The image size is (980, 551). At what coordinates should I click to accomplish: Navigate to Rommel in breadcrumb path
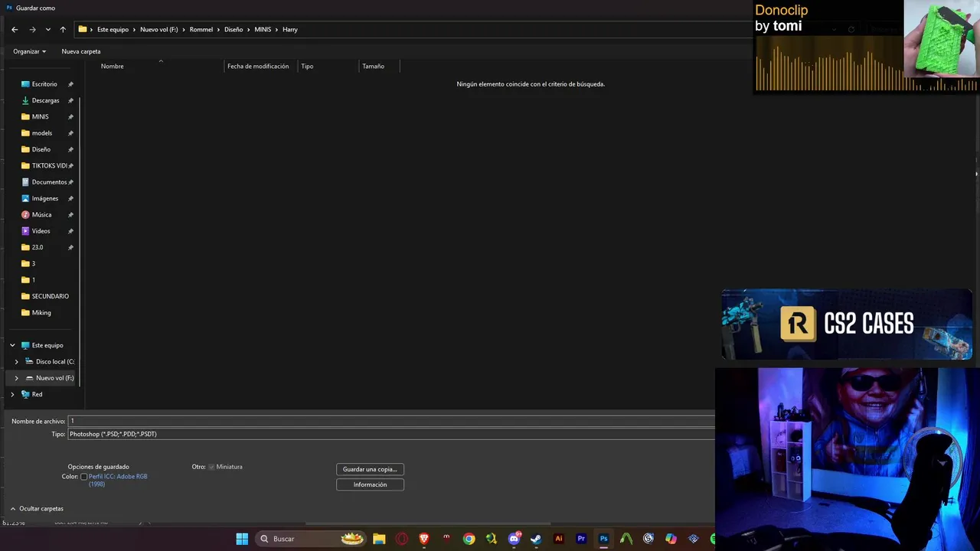click(x=201, y=29)
